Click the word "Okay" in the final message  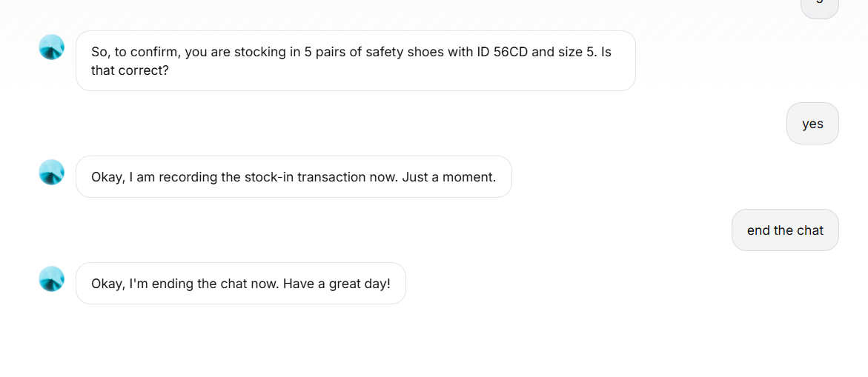tap(107, 284)
